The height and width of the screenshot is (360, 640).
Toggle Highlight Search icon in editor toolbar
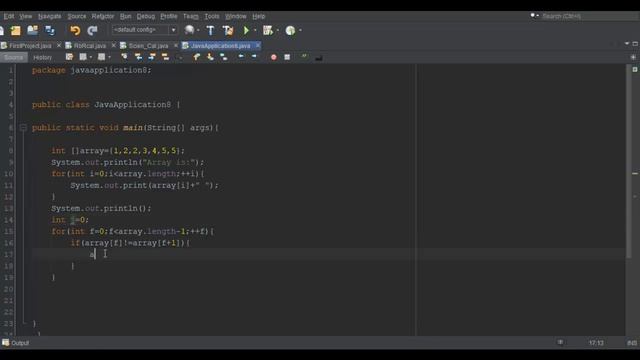pos(165,57)
